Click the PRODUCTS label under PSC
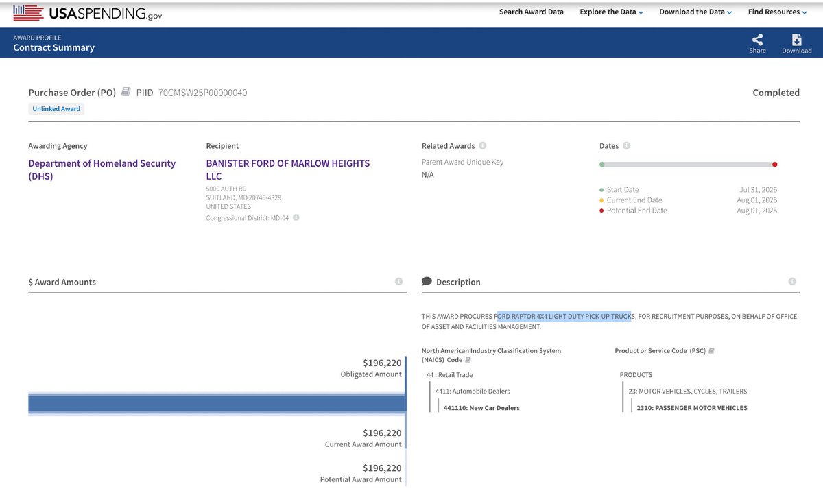This screenshot has height=504, width=823. [x=636, y=375]
